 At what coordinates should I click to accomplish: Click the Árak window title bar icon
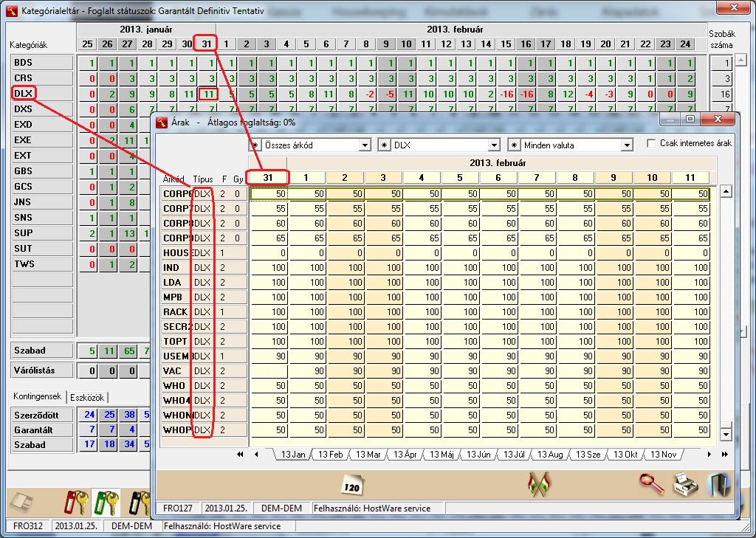pyautogui.click(x=161, y=123)
